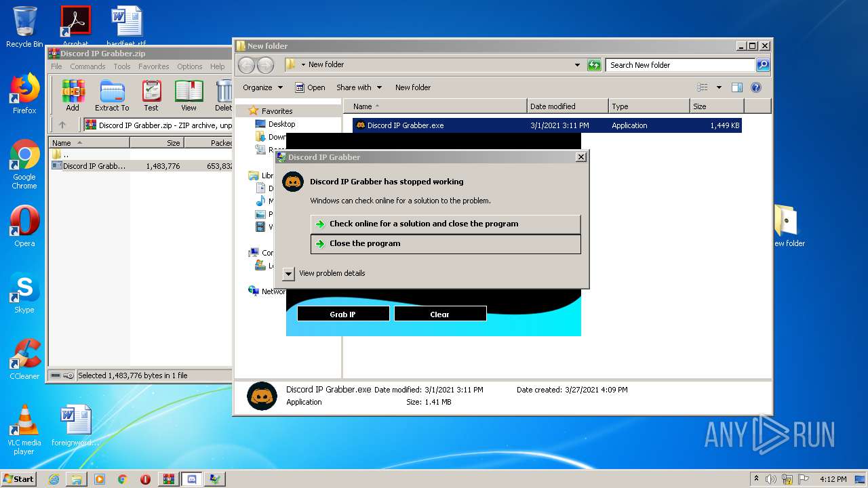This screenshot has height=488, width=868.
Task: Sort by Size column in WinRAR
Action: [x=157, y=143]
